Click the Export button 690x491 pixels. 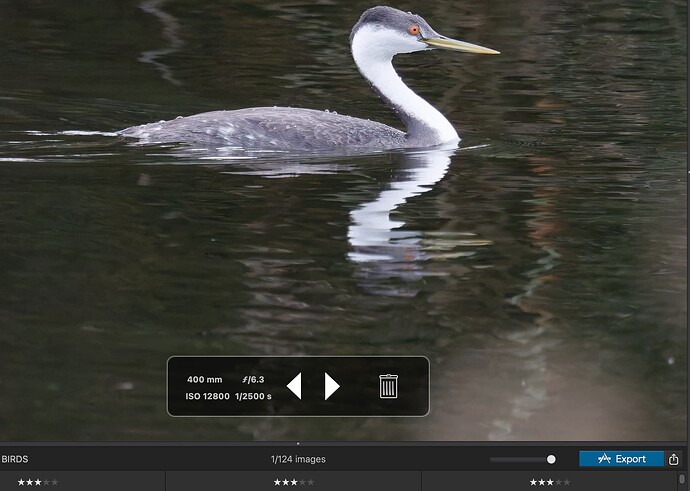(621, 459)
